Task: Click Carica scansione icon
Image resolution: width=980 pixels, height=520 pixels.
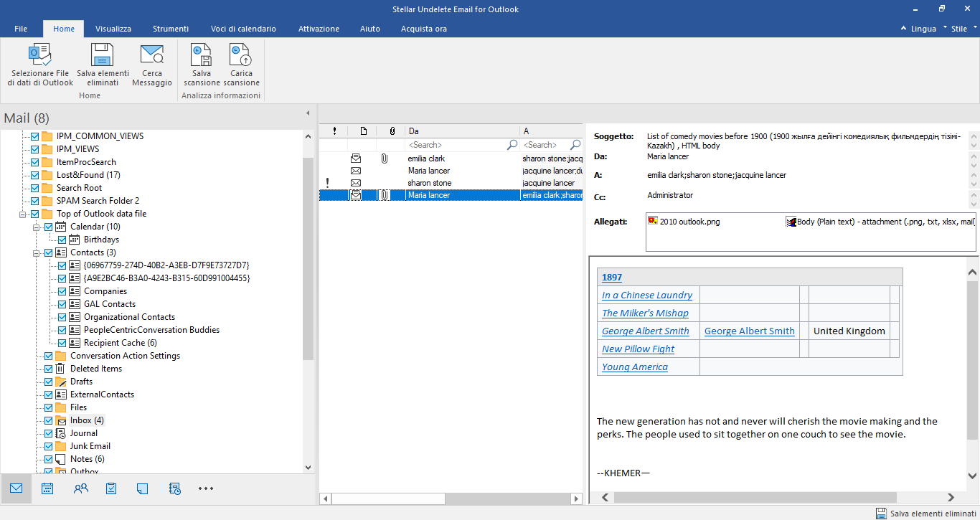Action: click(241, 55)
